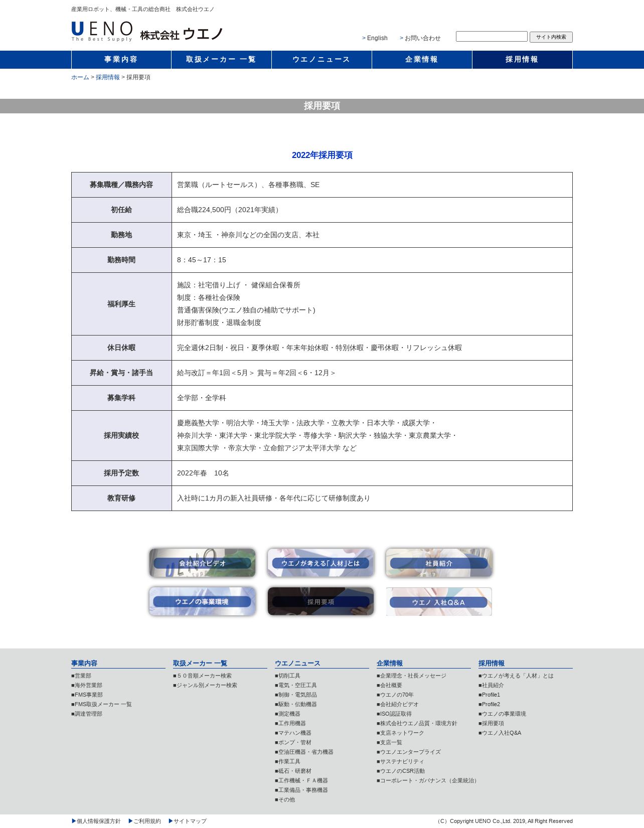Image resolution: width=644 pixels, height=828 pixels.
Task: Open footer link サステナビリティ
Action: (x=400, y=762)
